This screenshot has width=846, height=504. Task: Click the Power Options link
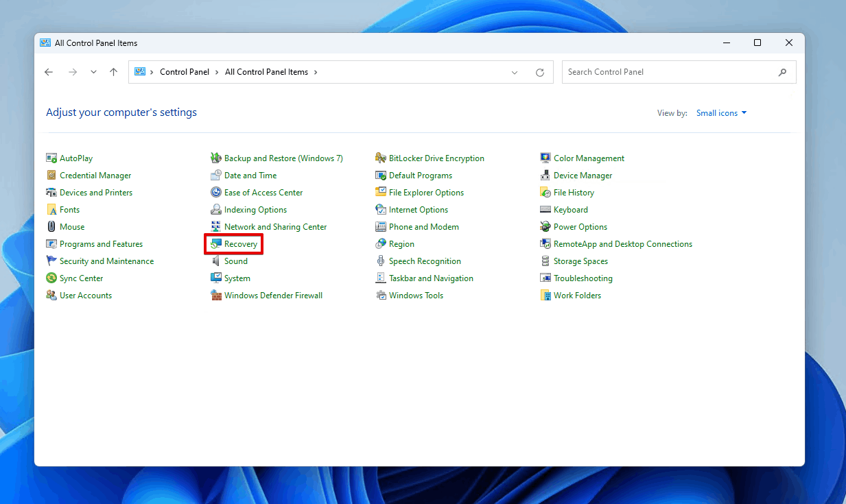click(x=580, y=227)
